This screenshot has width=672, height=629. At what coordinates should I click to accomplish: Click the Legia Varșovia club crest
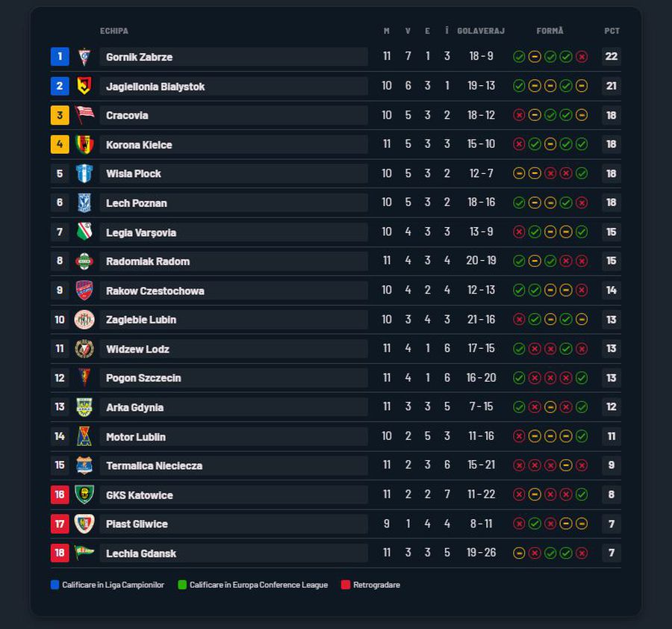click(84, 232)
